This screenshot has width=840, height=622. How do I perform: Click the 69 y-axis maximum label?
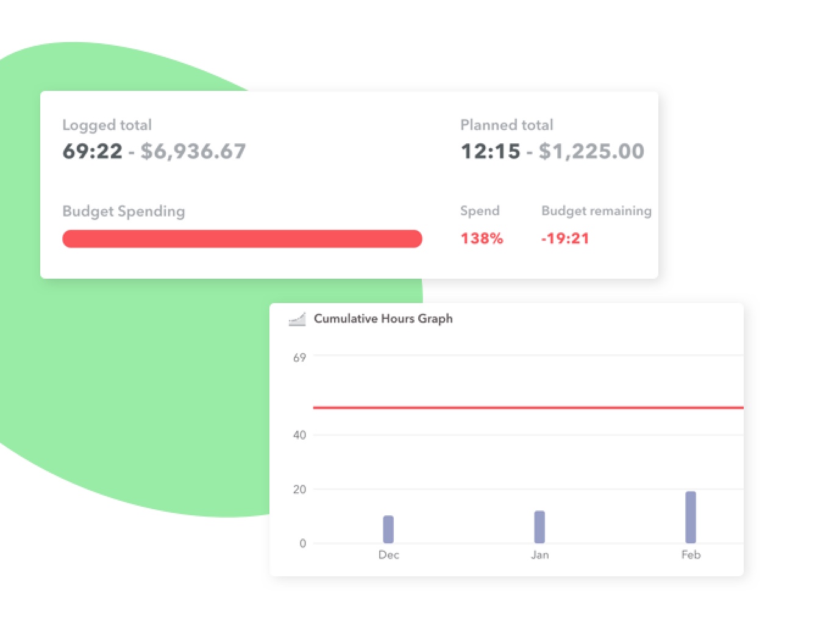point(299,357)
